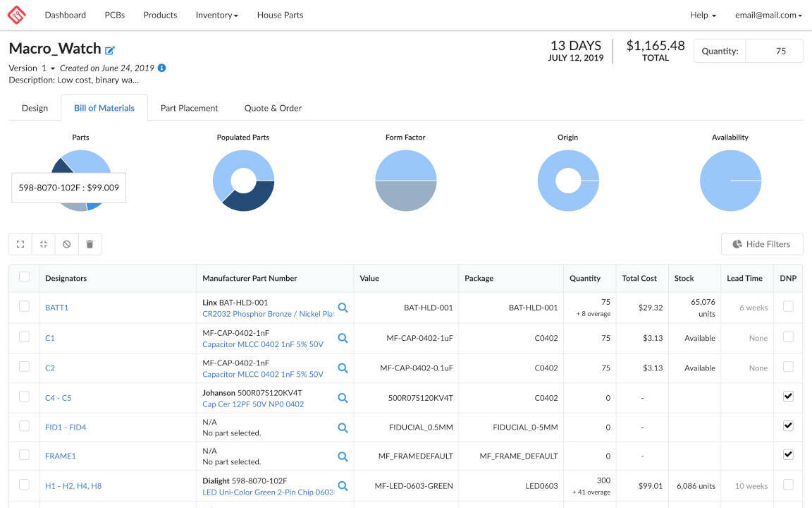This screenshot has width=812, height=508.
Task: Toggle the select-all checkbox in table header
Action: [x=24, y=277]
